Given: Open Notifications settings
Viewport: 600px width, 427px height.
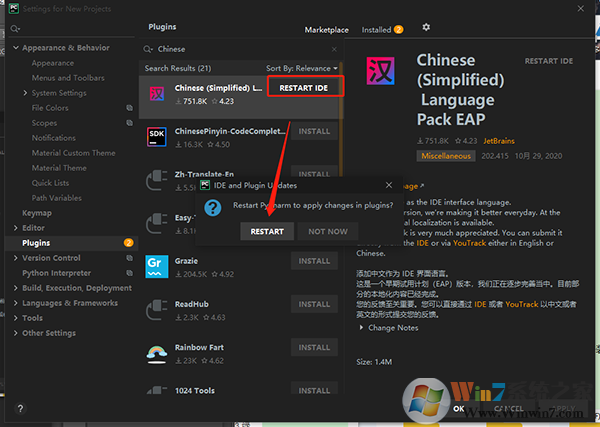Looking at the screenshot, I should point(54,138).
